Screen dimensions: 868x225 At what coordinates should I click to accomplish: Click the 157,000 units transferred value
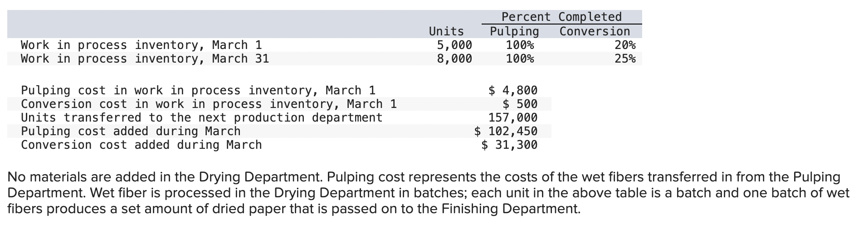pos(513,117)
